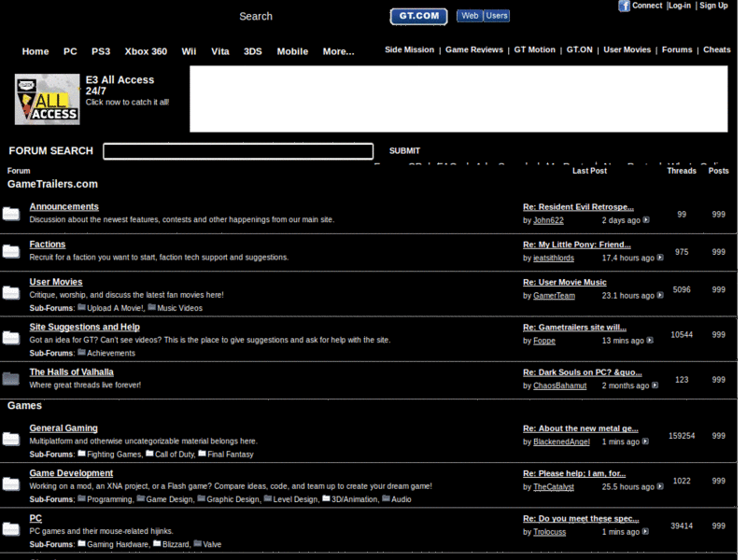Open Final Fantasy sub-forum
The width and height of the screenshot is (747, 560).
230,455
